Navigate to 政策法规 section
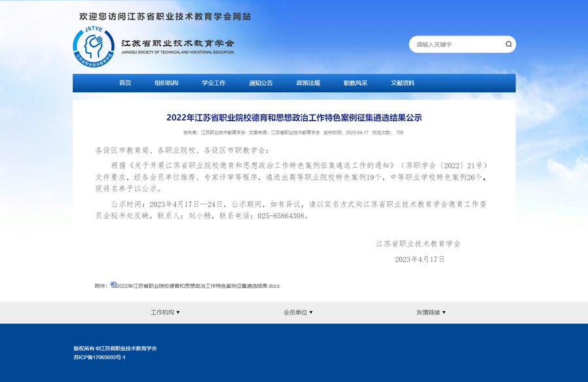This screenshot has width=588, height=382. (308, 83)
